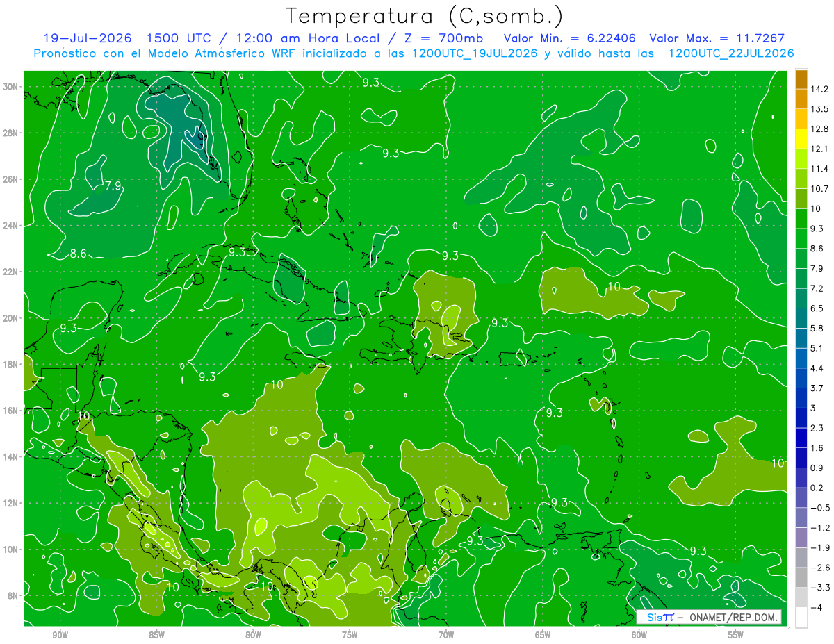Click the legend value "-4"
This screenshot has height=644, width=834.
click(x=816, y=607)
